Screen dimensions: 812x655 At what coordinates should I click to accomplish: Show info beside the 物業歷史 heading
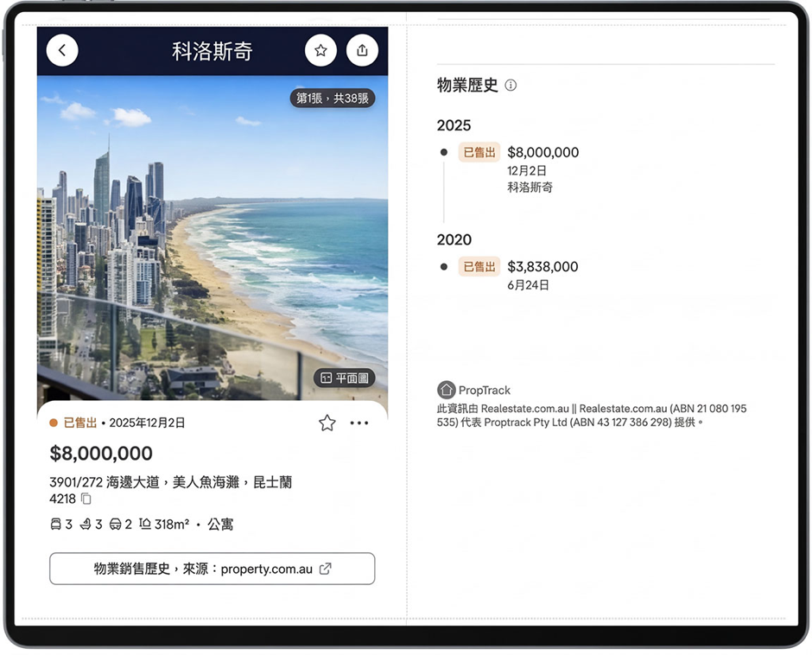coord(511,86)
